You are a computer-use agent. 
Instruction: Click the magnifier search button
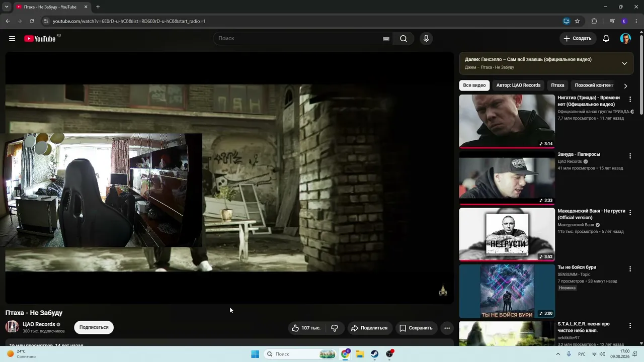[404, 39]
